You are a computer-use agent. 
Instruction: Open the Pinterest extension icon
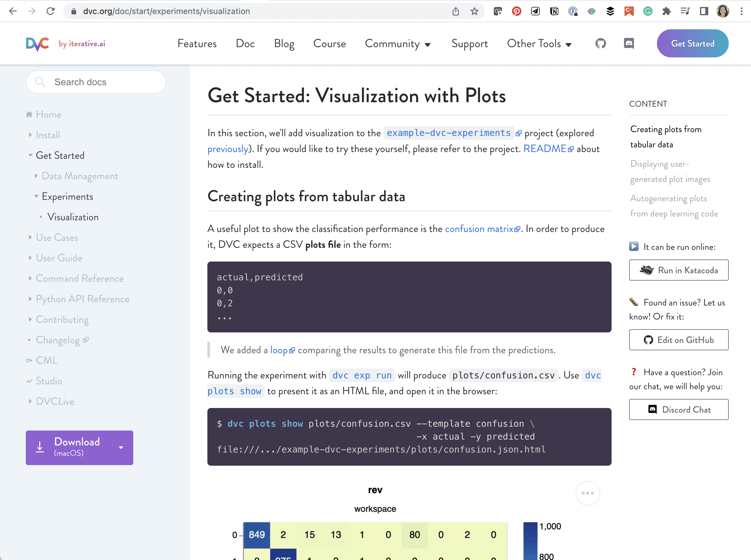click(516, 11)
